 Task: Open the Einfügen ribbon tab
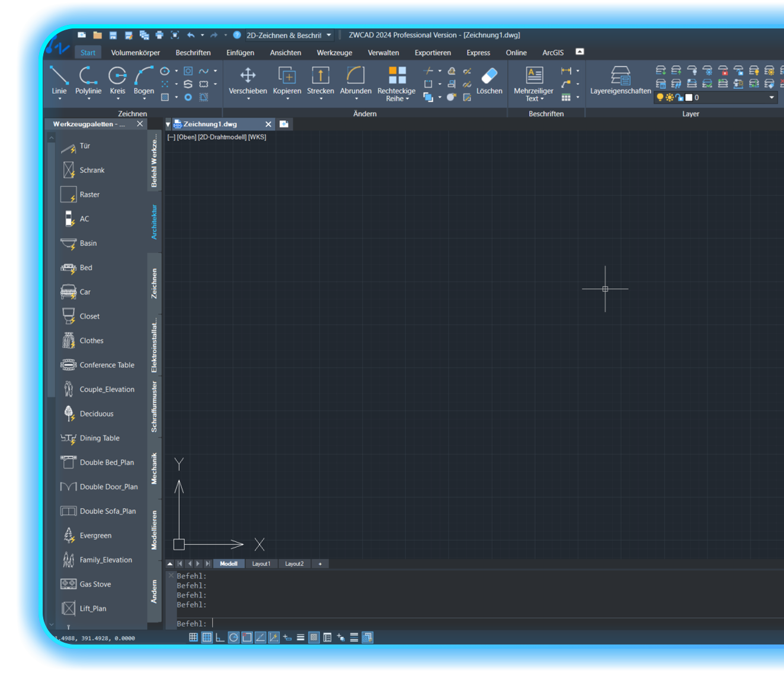tap(240, 53)
